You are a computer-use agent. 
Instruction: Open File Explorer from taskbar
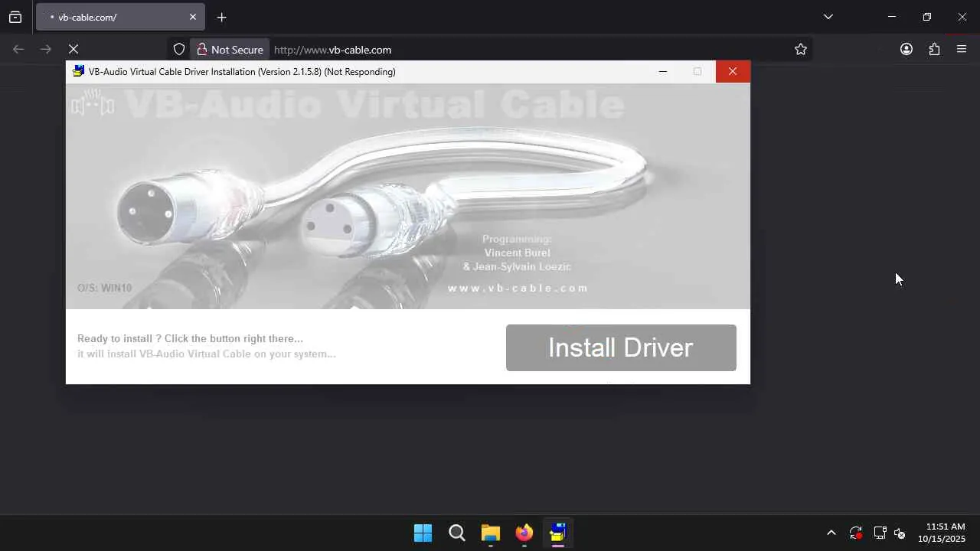coord(491,533)
